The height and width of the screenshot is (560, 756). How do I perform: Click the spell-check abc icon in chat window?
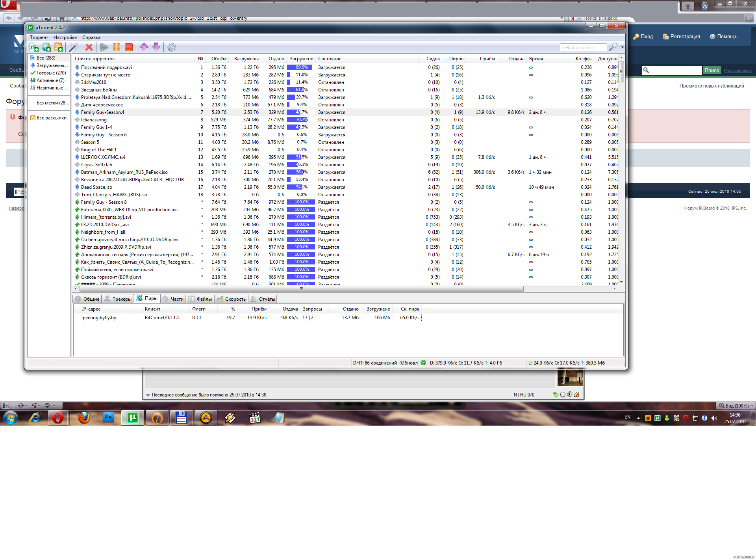point(556,394)
